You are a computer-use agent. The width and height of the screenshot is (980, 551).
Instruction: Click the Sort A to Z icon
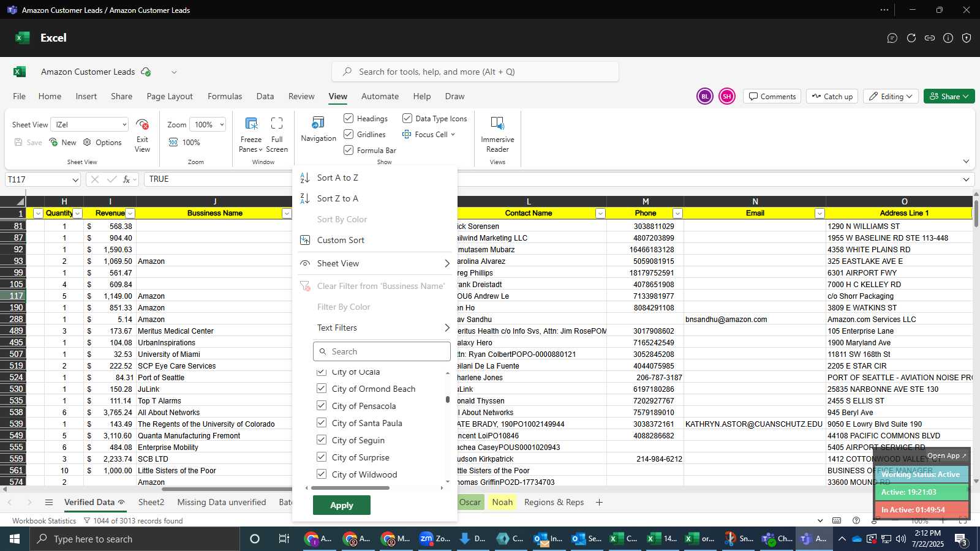tap(304, 178)
